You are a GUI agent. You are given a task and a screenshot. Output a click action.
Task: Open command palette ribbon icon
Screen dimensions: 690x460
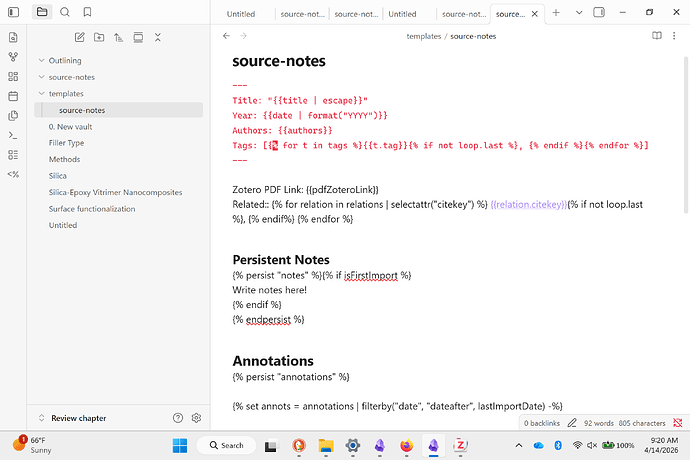coord(13,135)
